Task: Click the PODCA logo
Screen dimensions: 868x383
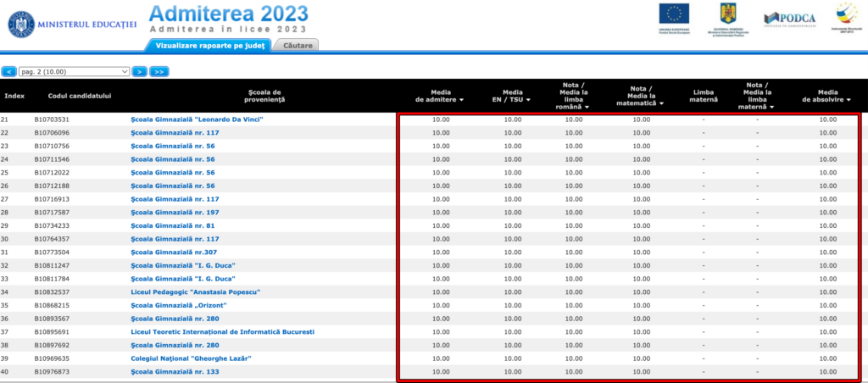Action: click(x=788, y=19)
